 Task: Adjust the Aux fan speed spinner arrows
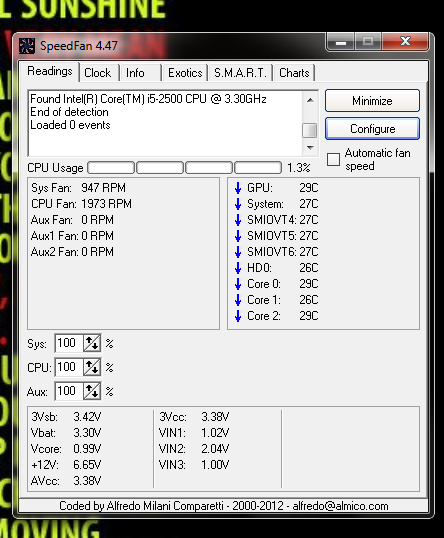[92, 391]
